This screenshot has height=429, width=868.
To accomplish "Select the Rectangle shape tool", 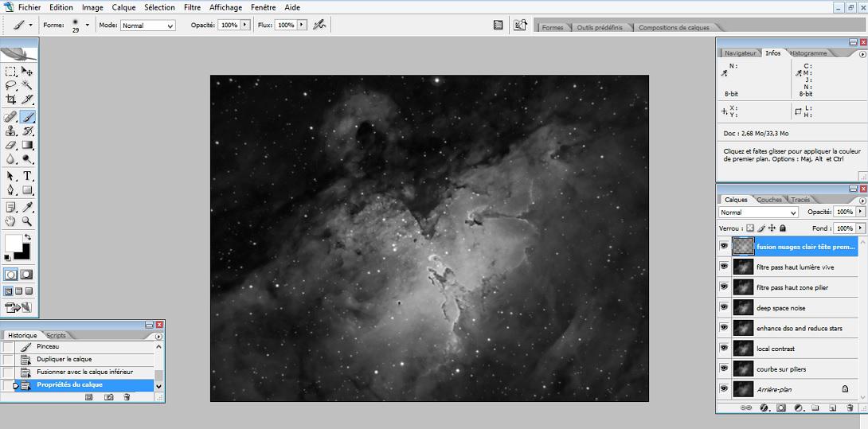I will (x=27, y=190).
